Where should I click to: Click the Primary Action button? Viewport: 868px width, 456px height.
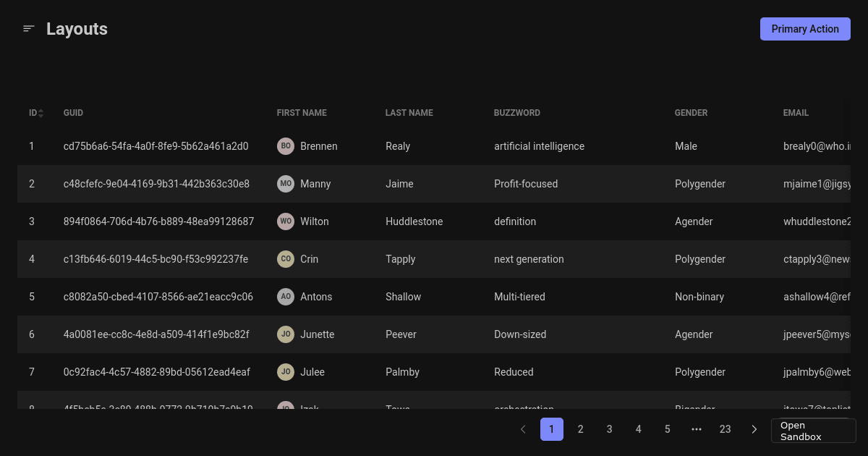click(805, 28)
